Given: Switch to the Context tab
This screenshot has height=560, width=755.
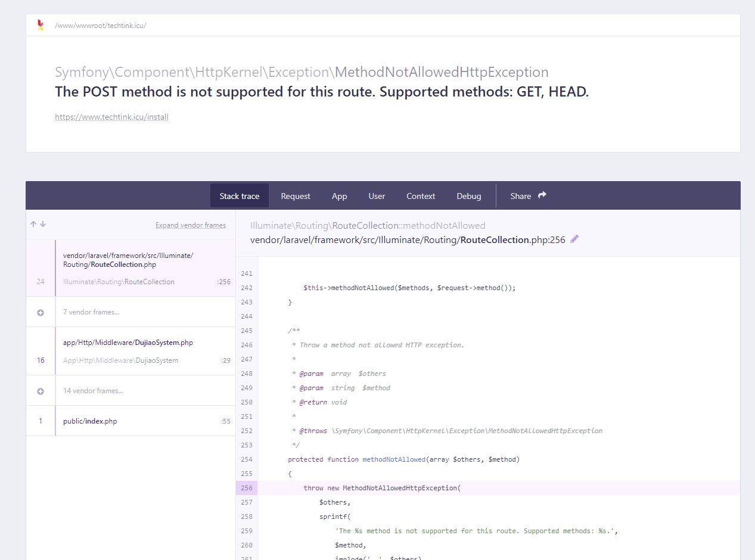Looking at the screenshot, I should click(421, 195).
